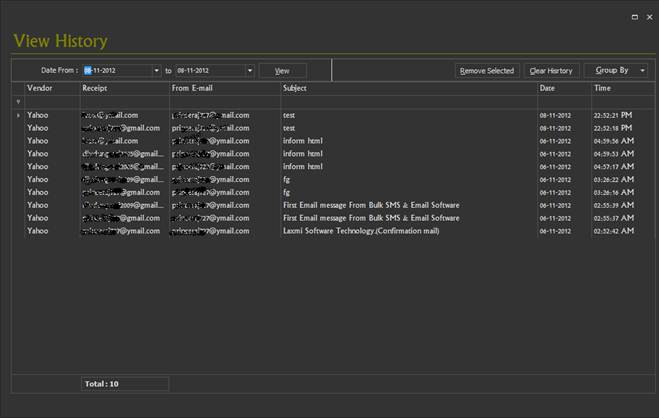Expand the Date From calendar dropdown

(156, 71)
